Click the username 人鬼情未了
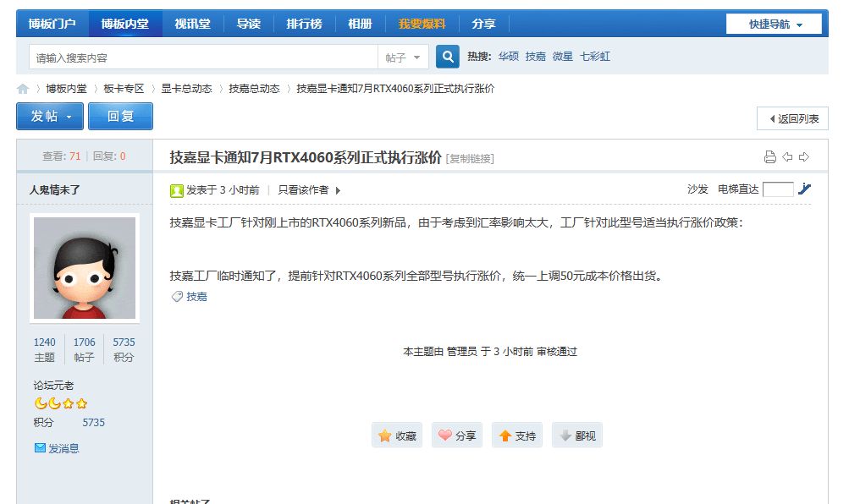The height and width of the screenshot is (504, 849). (x=55, y=189)
